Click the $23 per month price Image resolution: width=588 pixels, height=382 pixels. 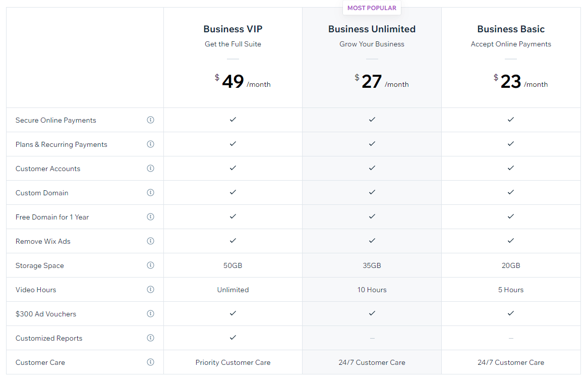coord(520,81)
